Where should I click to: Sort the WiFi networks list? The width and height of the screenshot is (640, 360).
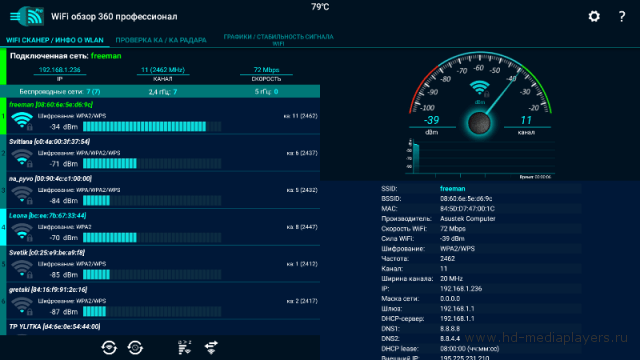184,347
